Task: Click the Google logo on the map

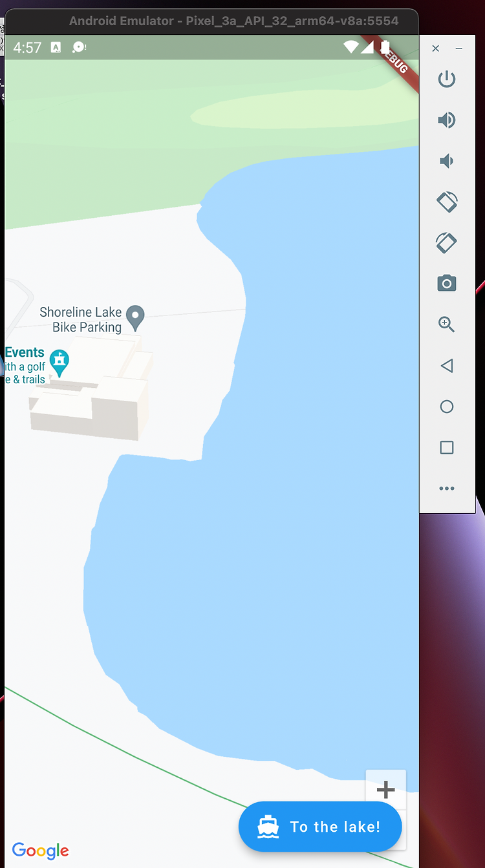Action: click(40, 851)
